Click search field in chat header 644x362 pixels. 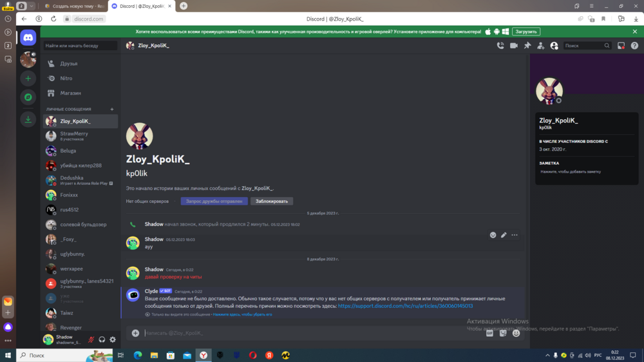click(x=587, y=46)
